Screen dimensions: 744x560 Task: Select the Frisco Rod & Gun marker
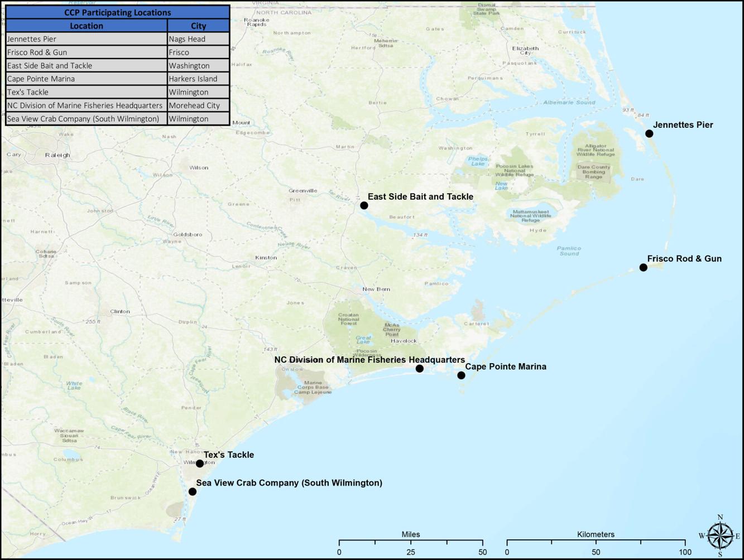pos(643,267)
